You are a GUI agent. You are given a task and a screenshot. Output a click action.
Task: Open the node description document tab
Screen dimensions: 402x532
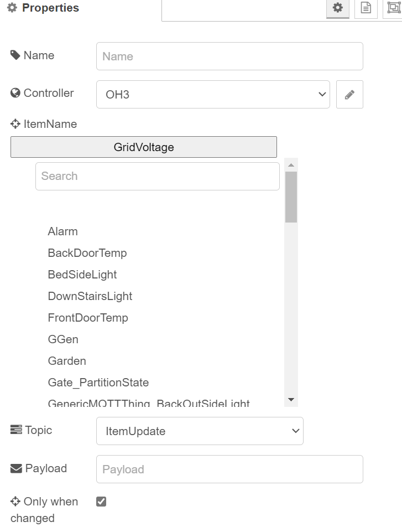(366, 8)
